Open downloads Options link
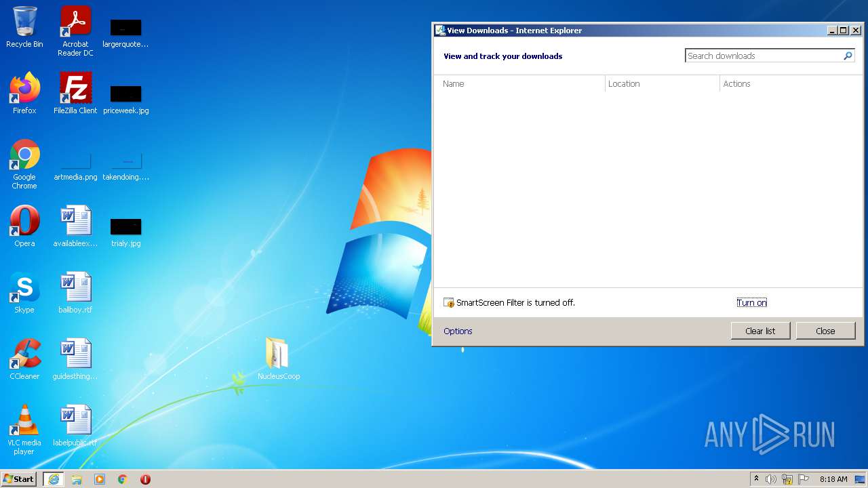The image size is (868, 488). tap(458, 331)
